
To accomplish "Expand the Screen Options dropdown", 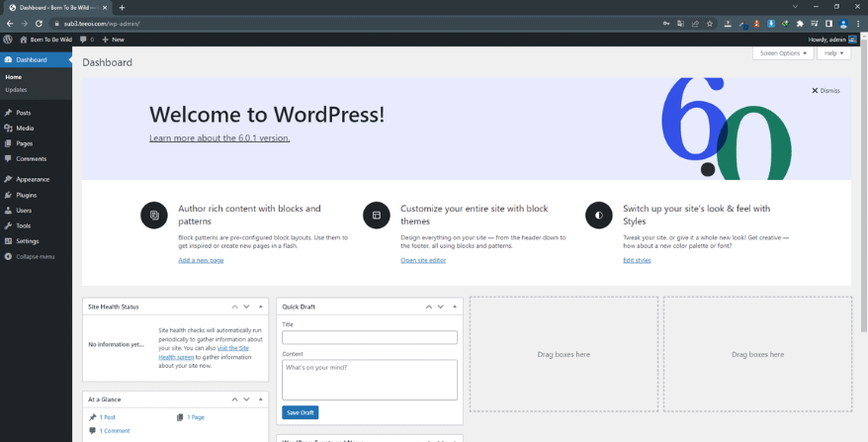I will (x=783, y=53).
